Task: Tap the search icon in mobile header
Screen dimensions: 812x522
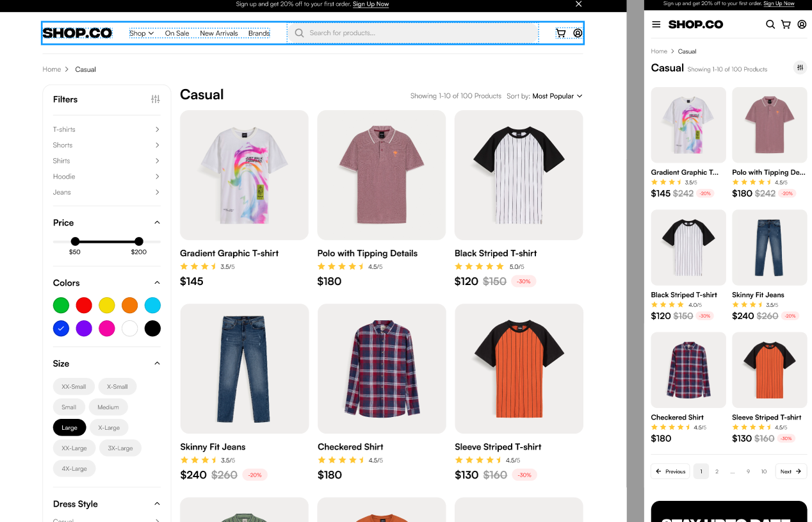Action: 770,24
